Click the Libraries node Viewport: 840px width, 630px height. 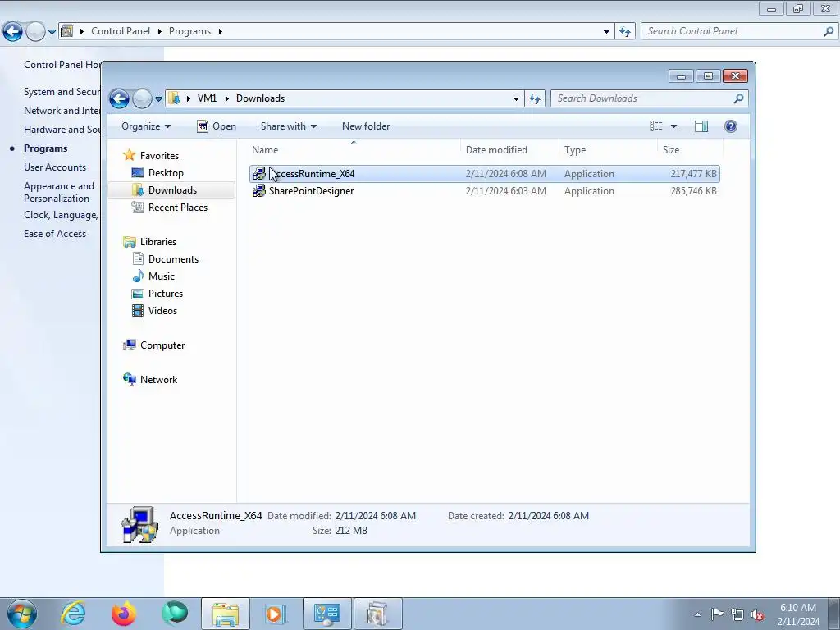tap(158, 242)
